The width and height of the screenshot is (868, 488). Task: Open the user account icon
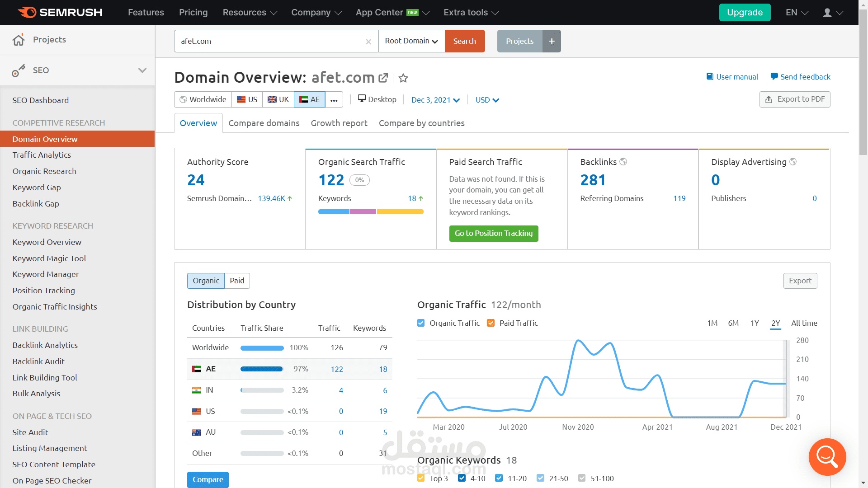[827, 13]
